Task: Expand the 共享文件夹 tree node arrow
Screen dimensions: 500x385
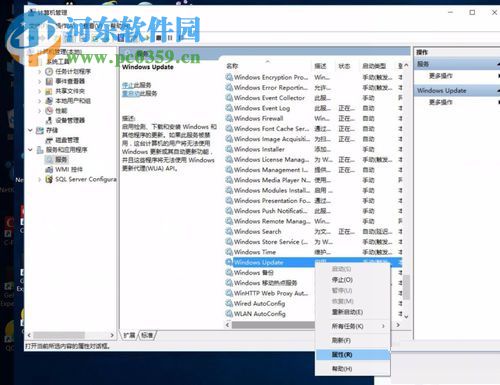Action: 40,91
